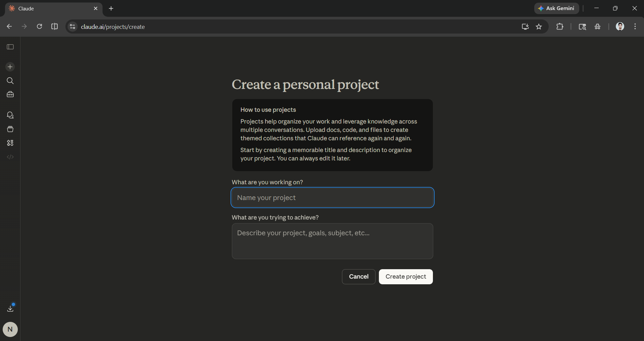The width and height of the screenshot is (644, 341).
Task: Bookmark the current page
Action: point(539,27)
